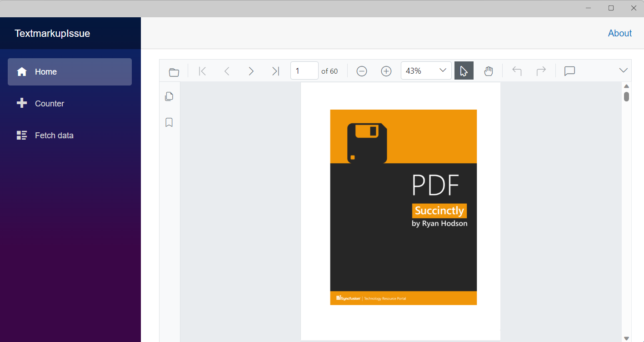Click the undo arrow icon
Screen dimensions: 644x342
517,71
